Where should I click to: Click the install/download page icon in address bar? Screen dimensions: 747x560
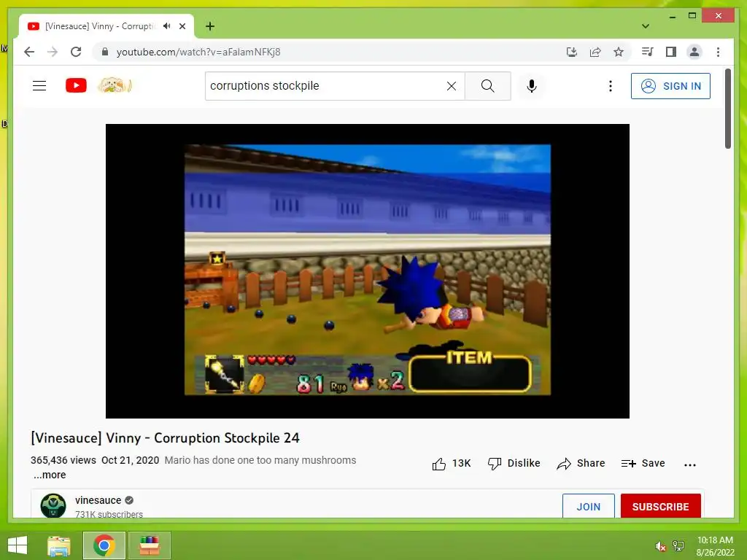click(572, 52)
